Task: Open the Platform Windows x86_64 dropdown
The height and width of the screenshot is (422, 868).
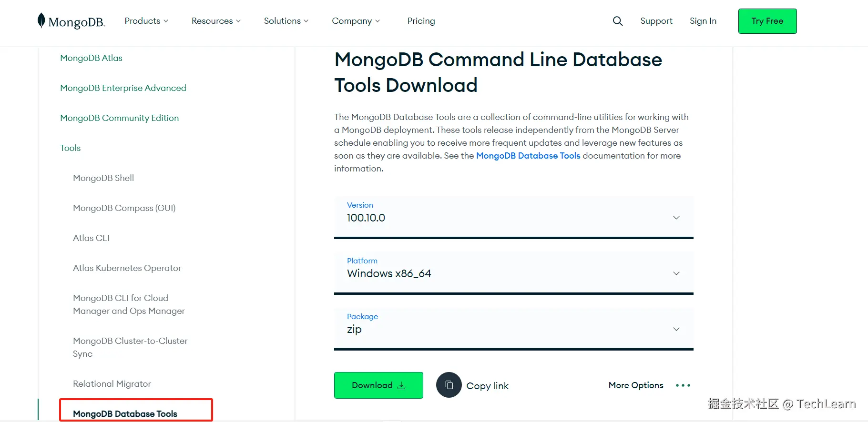Action: click(x=513, y=273)
